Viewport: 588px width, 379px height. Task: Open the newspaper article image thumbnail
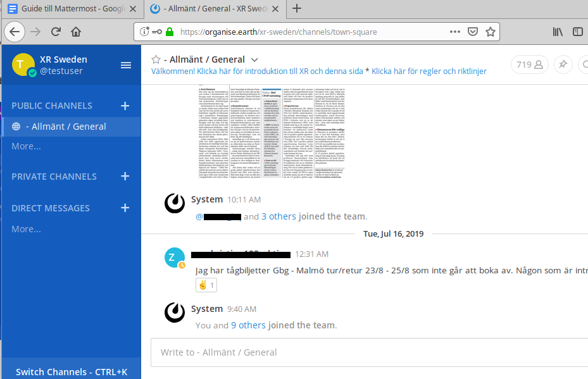[272, 132]
